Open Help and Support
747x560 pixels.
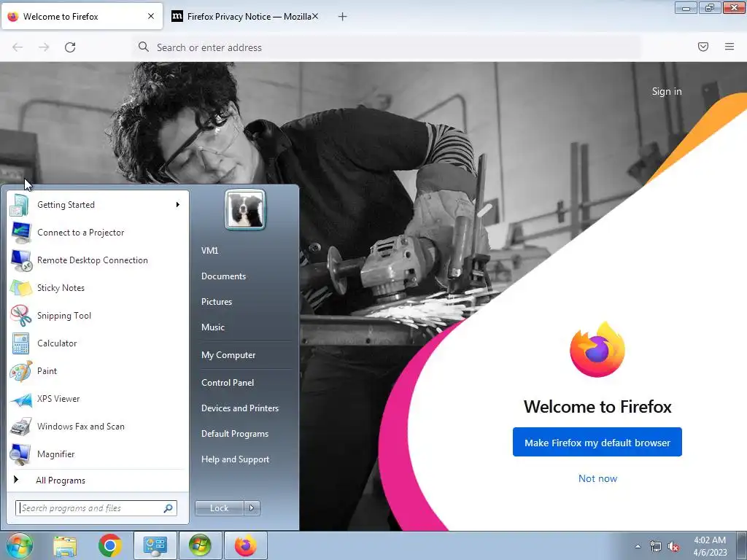pyautogui.click(x=235, y=459)
